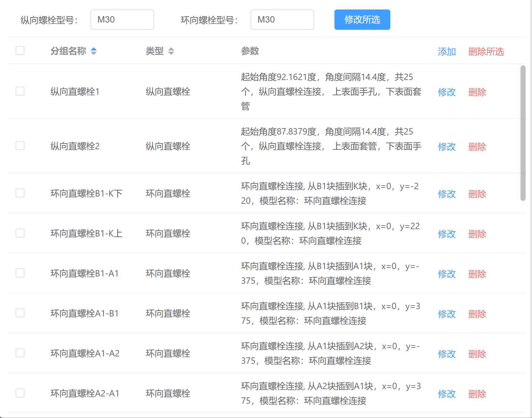Select the 环向直螺栓B1-K上 name cell
This screenshot has height=418, width=532.
pyautogui.click(x=86, y=234)
